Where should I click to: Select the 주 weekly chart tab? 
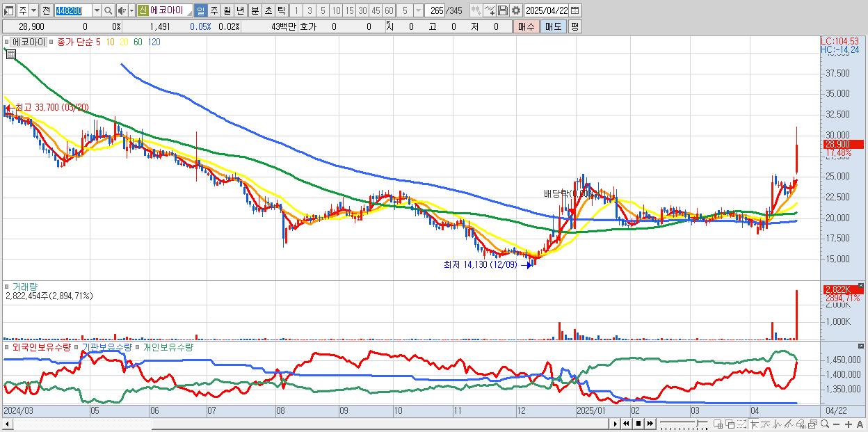click(214, 10)
